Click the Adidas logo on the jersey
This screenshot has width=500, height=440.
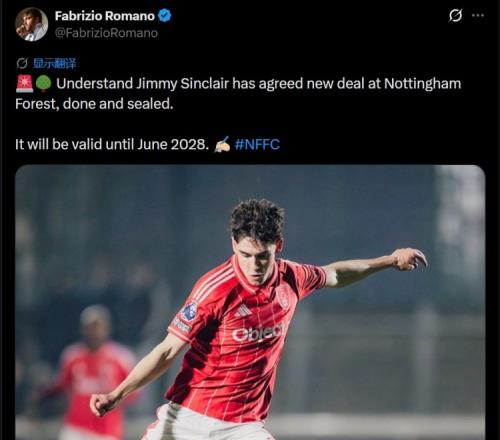click(x=243, y=311)
